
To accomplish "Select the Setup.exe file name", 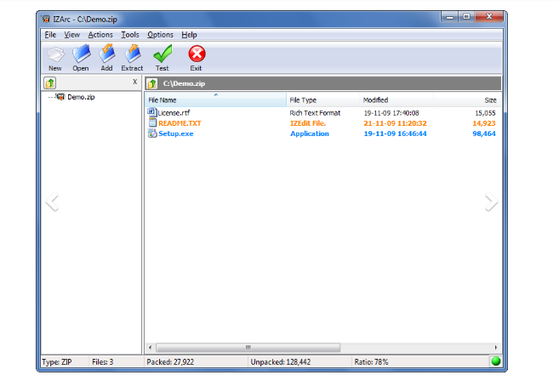I will click(176, 134).
